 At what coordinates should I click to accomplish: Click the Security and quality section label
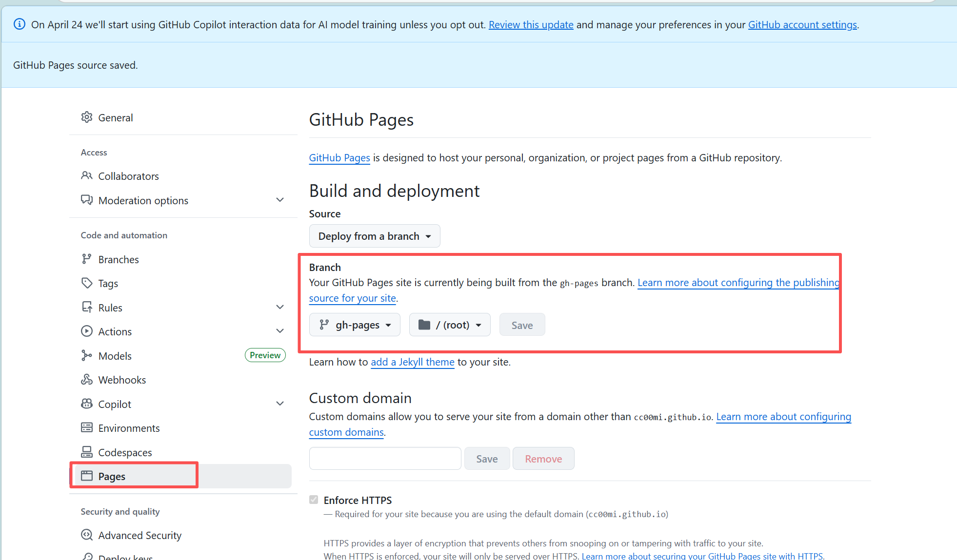pos(120,512)
